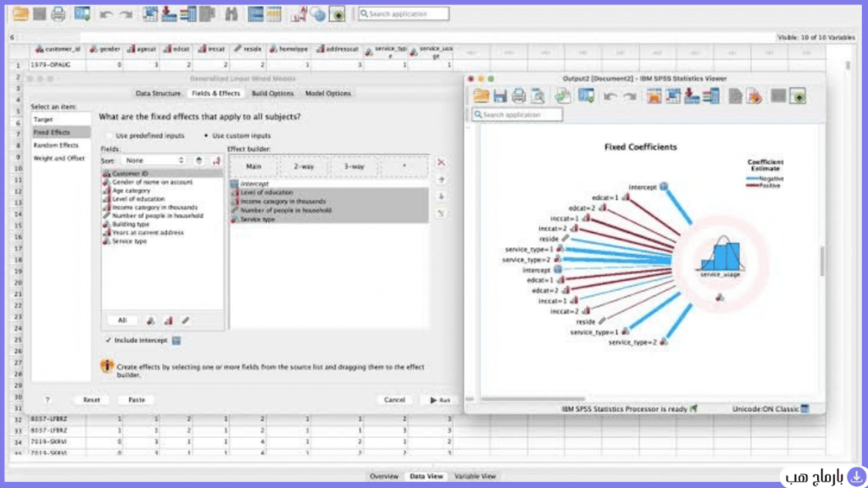Click 2-way drop zone in Effect builder
Screen dimensions: 868x488
click(304, 167)
